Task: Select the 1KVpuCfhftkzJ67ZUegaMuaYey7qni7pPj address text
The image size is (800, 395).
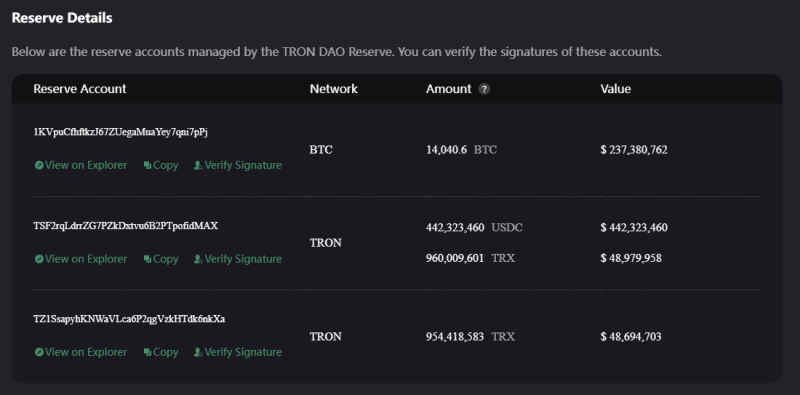Action: pyautogui.click(x=120, y=132)
